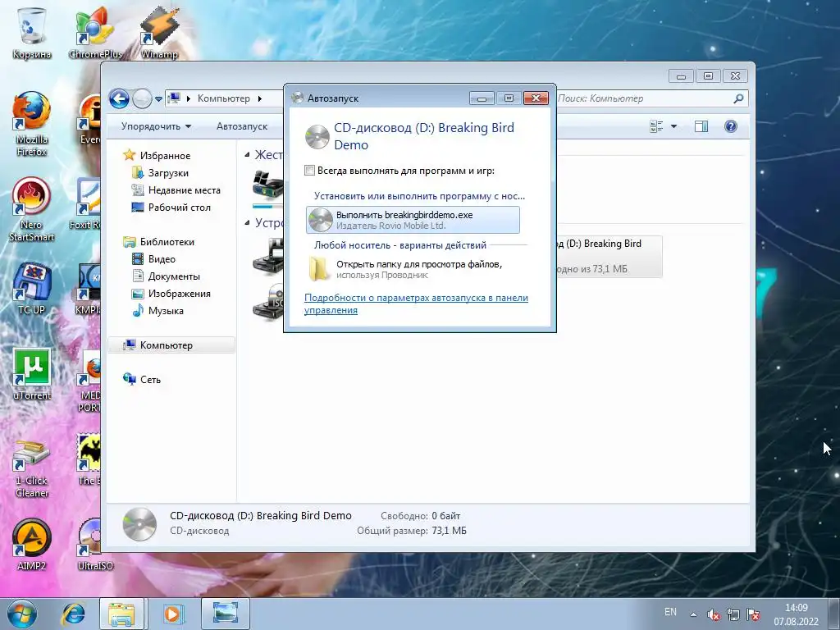Image resolution: width=840 pixels, height=630 pixels.
Task: Click the search magnifier icon
Action: [739, 98]
